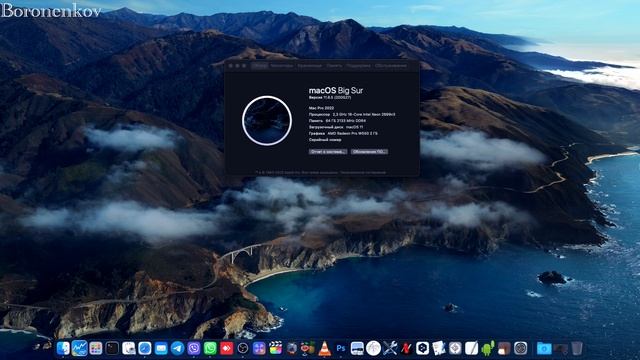Select the Overview tab in About window
The image size is (640, 360).
(259, 66)
